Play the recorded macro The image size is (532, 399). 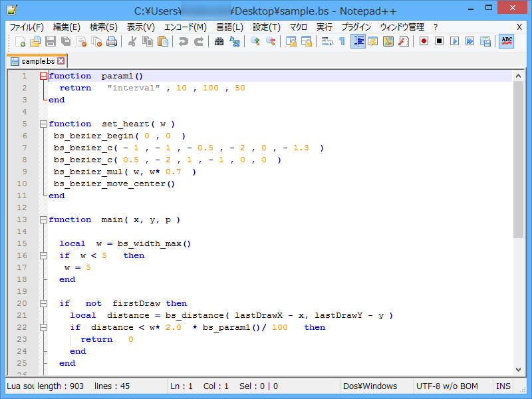[456, 41]
